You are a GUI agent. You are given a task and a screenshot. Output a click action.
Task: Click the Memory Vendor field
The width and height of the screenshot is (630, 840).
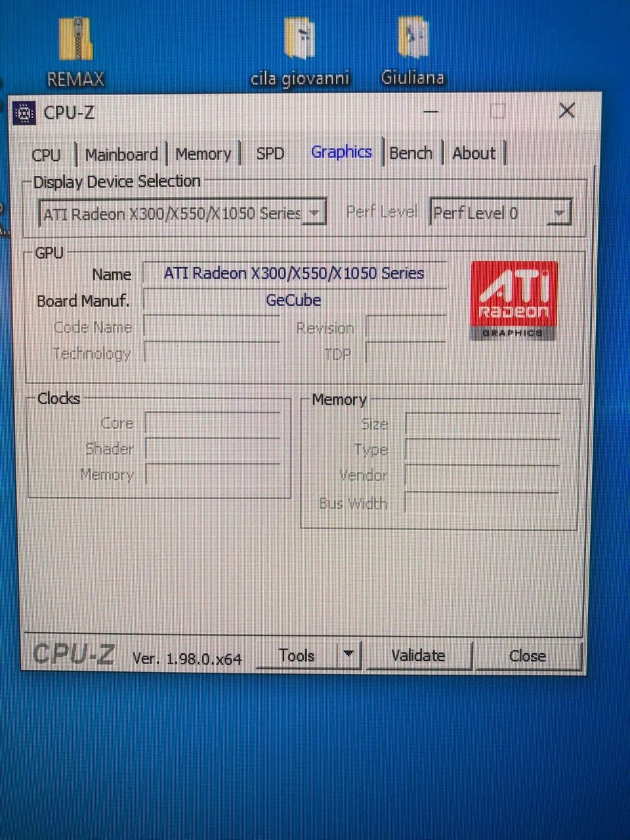pyautogui.click(x=482, y=476)
